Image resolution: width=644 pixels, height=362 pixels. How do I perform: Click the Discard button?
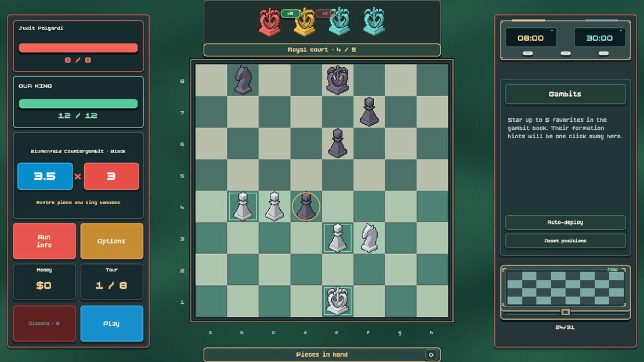point(44,323)
